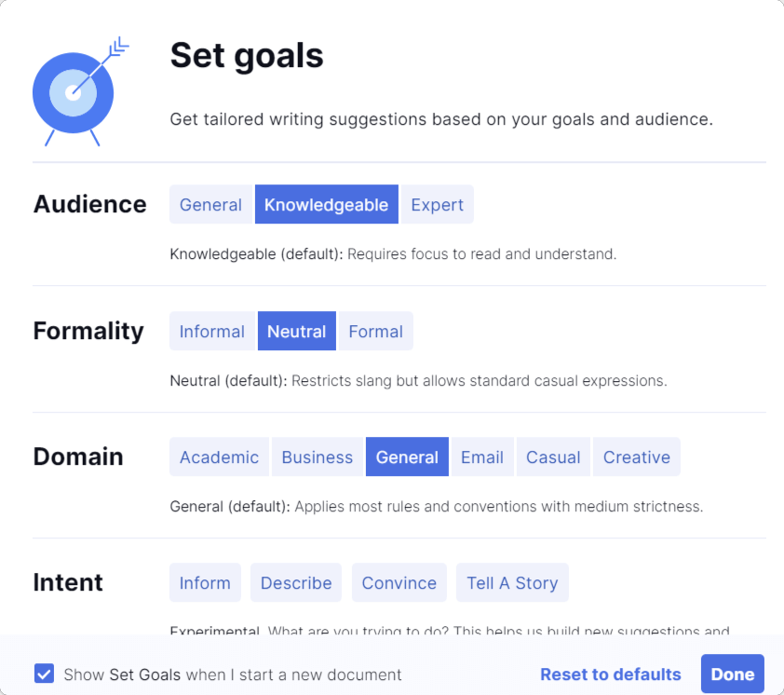
Task: Choose Academic as the domain
Action: click(219, 457)
